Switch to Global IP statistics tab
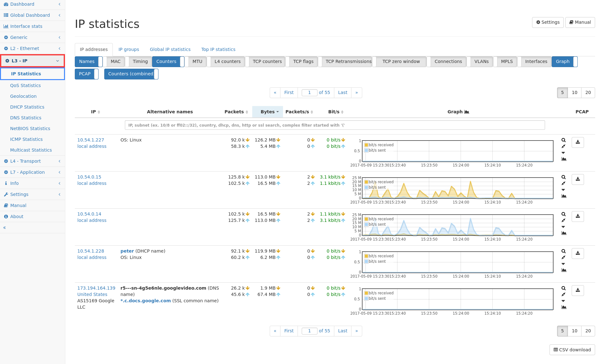Image resolution: width=604 pixels, height=364 pixels. [170, 49]
